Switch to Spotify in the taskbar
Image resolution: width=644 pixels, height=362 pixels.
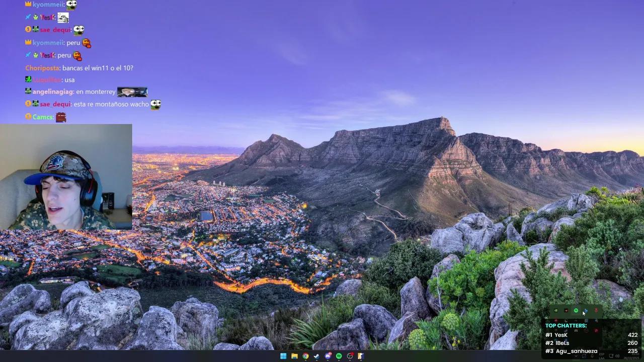pyautogui.click(x=339, y=356)
